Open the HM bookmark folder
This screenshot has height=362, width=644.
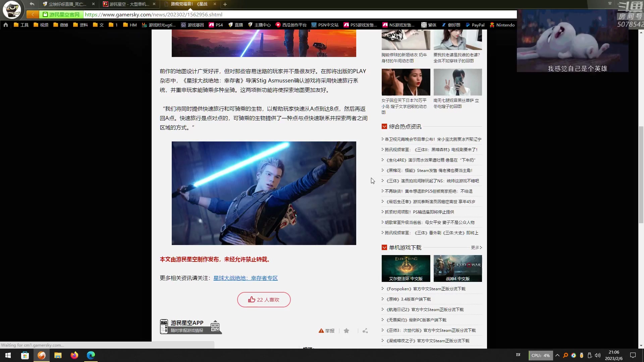click(x=130, y=25)
